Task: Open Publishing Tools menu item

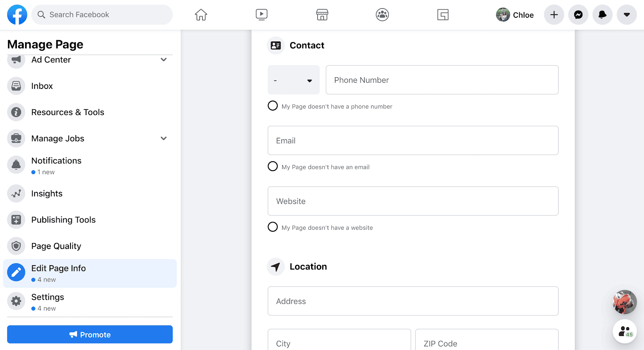Action: (90, 220)
